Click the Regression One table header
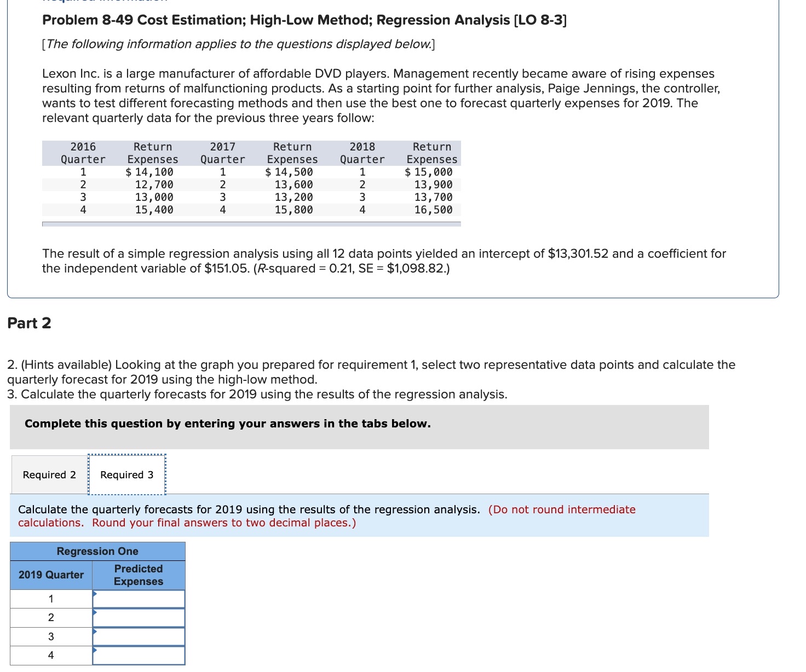This screenshot has width=806, height=672. point(97,551)
